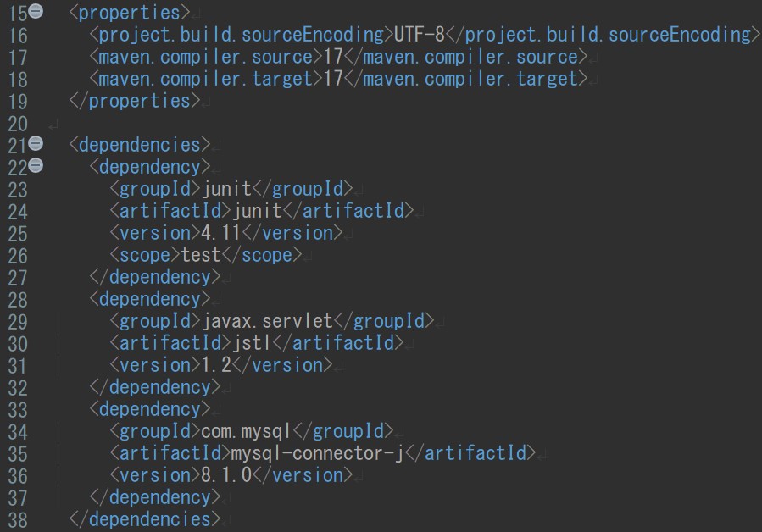This screenshot has height=532, width=762.
Task: Click the mysql-connector-j artifactId text
Action: (x=318, y=453)
